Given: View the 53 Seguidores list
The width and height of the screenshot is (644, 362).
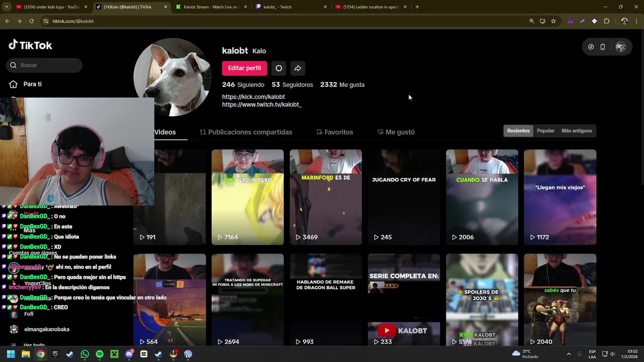Looking at the screenshot, I should click(x=292, y=84).
